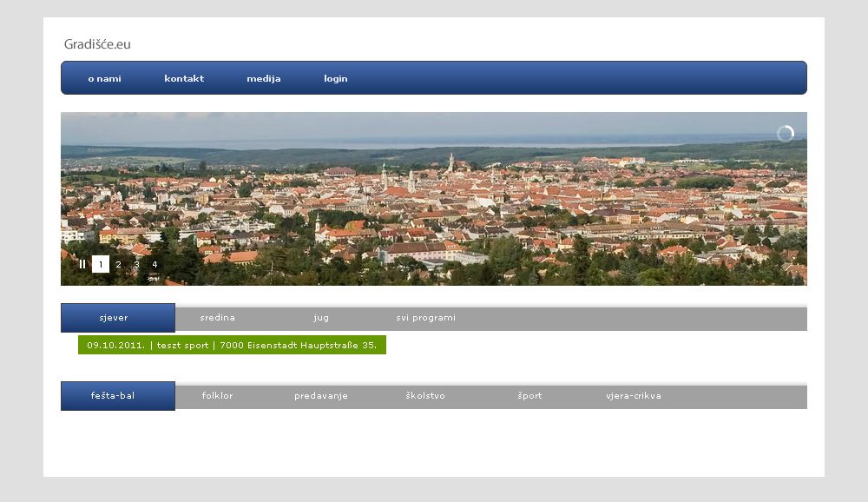Image resolution: width=868 pixels, height=502 pixels.
Task: Select the 'sjever' region tab
Action: pos(118,318)
